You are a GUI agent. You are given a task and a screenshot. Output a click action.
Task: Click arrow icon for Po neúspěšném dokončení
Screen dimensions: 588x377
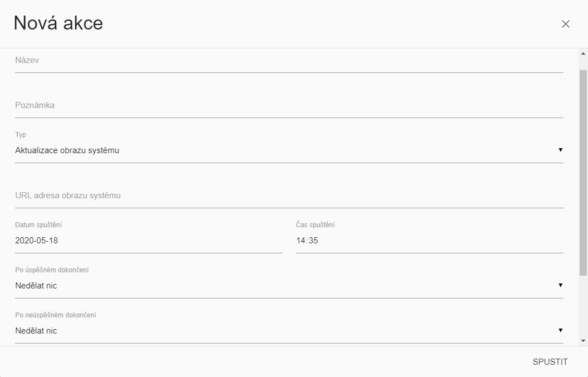(x=560, y=330)
